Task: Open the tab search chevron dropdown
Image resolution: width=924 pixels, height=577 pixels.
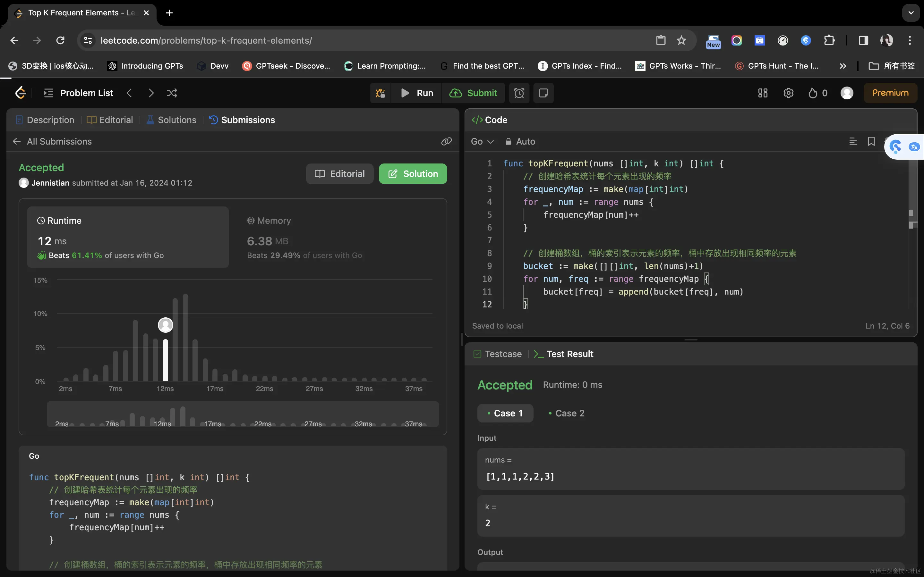Action: coord(911,13)
